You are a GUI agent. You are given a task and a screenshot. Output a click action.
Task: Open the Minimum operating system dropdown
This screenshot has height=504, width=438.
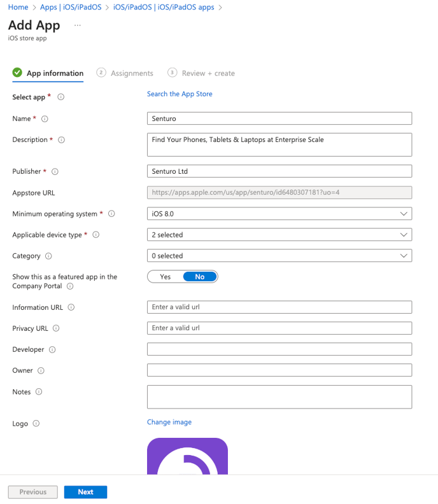pyautogui.click(x=279, y=214)
